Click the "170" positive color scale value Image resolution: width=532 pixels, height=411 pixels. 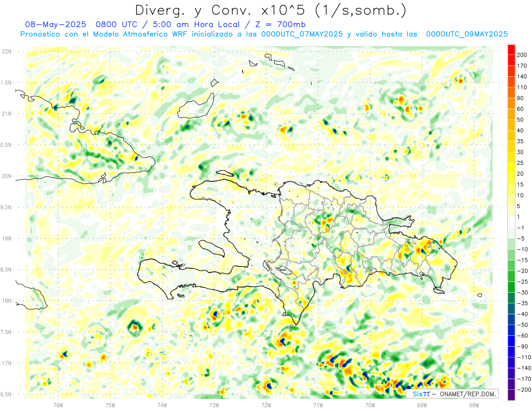522,66
